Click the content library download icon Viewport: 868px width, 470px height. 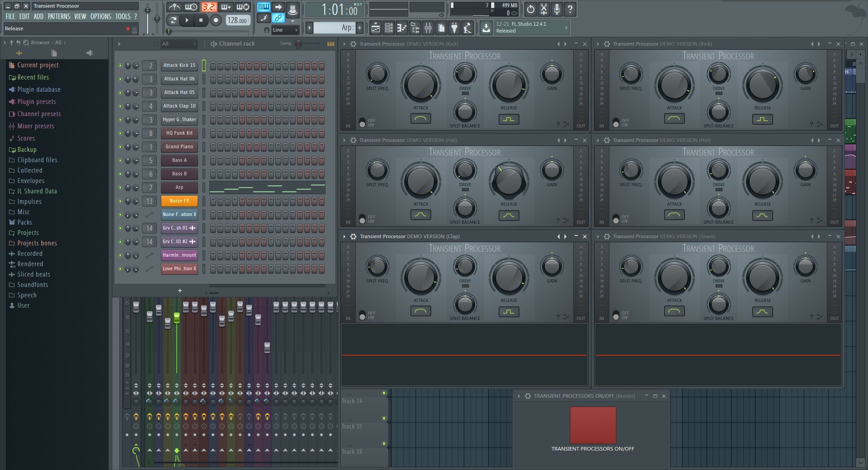486,28
